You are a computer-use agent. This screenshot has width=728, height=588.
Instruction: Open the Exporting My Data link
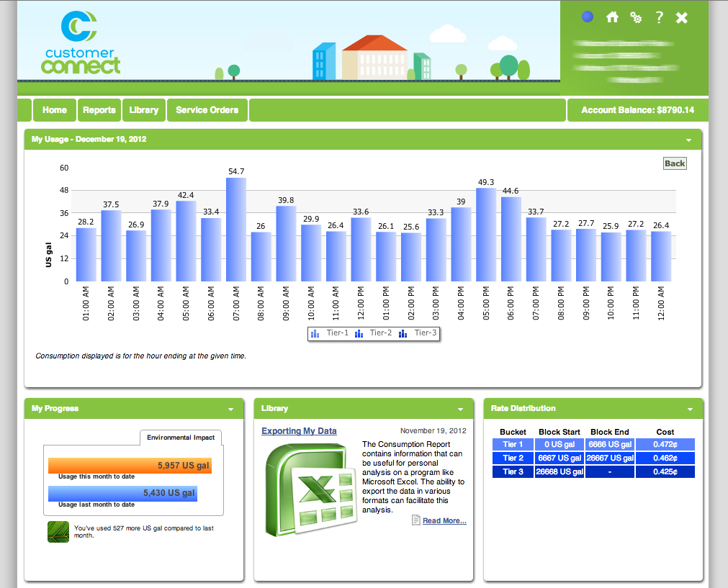point(299,431)
